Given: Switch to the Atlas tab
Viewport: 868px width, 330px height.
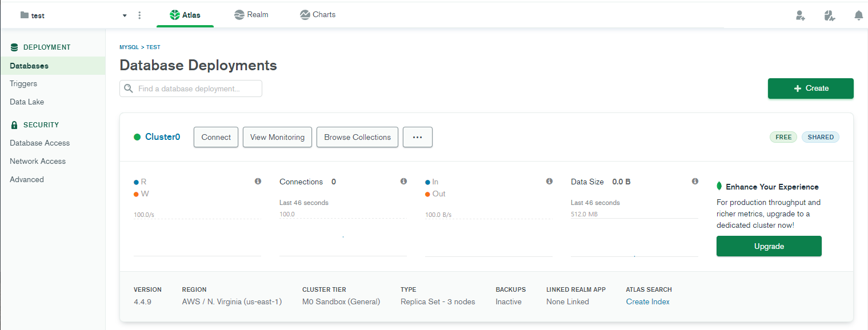Looking at the screenshot, I should coord(185,15).
